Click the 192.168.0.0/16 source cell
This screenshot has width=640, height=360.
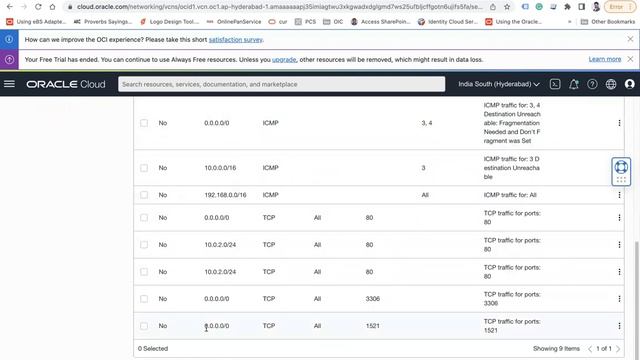[x=225, y=195]
